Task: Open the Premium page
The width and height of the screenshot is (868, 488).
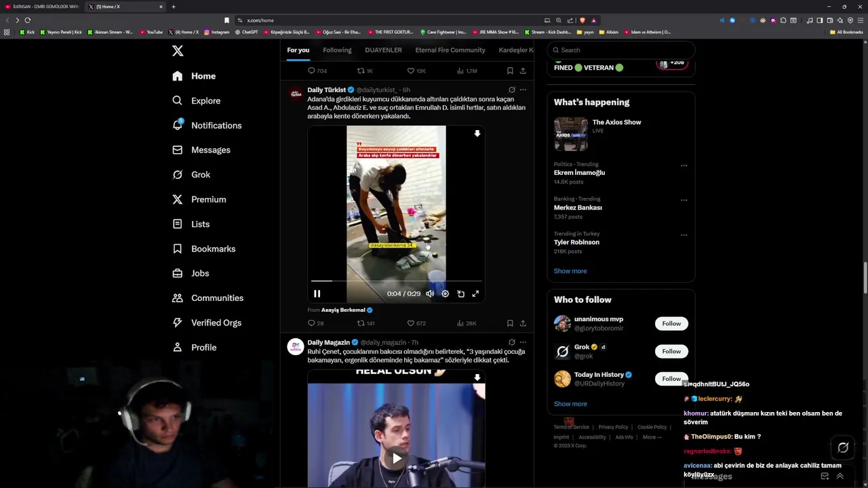Action: coord(199,199)
